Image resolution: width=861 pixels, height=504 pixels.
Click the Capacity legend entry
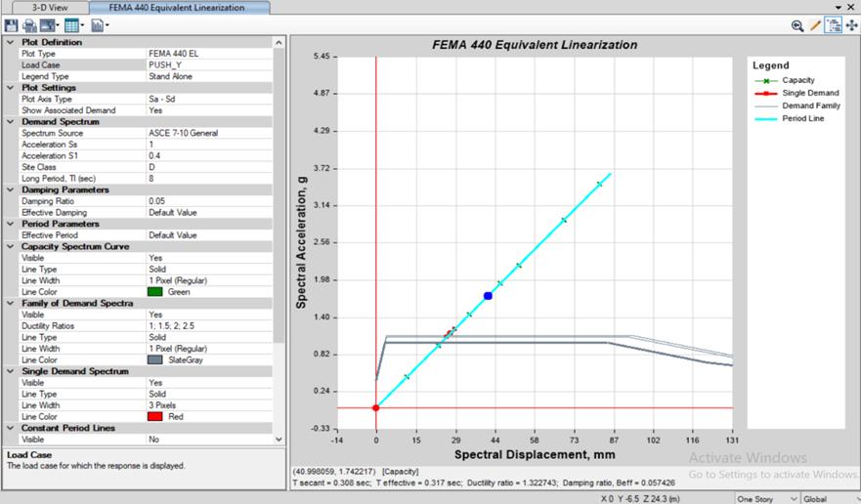click(x=785, y=80)
